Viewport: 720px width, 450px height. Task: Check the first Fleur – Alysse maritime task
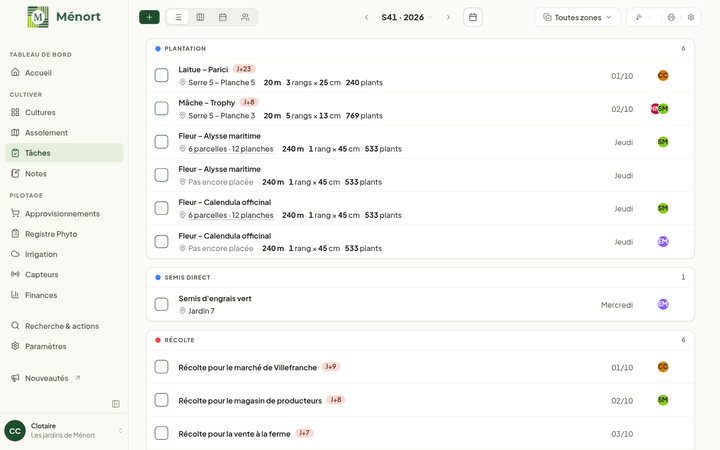coord(161,142)
